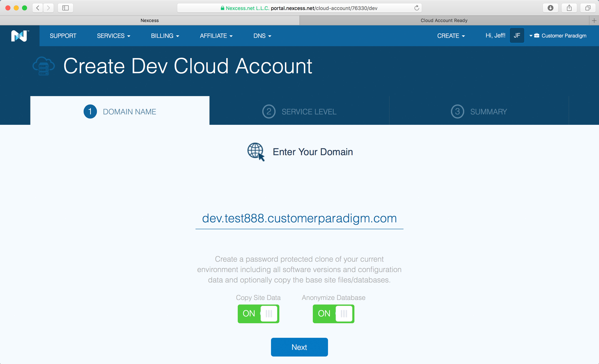Expand the SERVICES dropdown menu
599x364 pixels.
(114, 36)
